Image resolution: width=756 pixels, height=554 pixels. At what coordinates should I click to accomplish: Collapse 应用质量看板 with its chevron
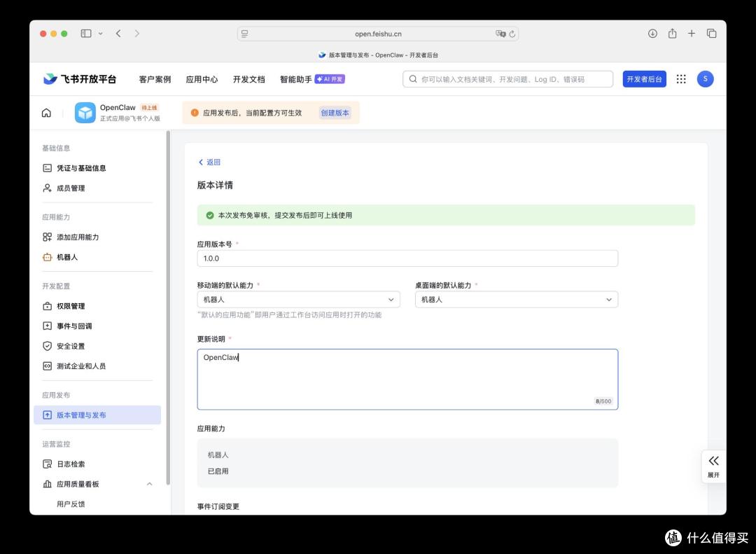click(x=150, y=484)
